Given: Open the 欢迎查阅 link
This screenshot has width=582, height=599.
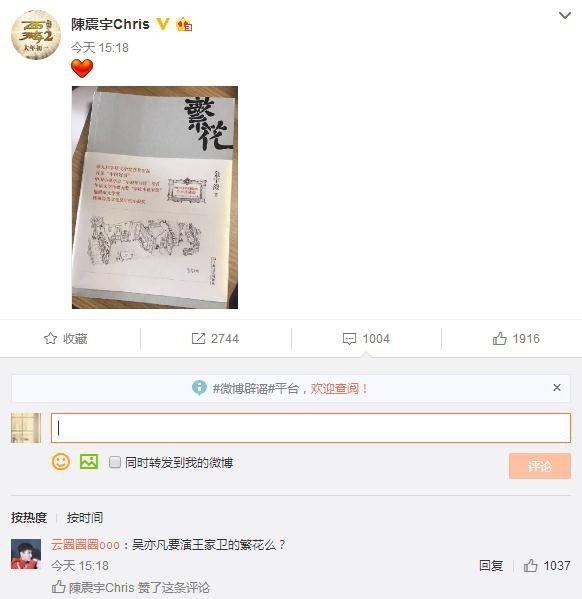Looking at the screenshot, I should (x=339, y=389).
